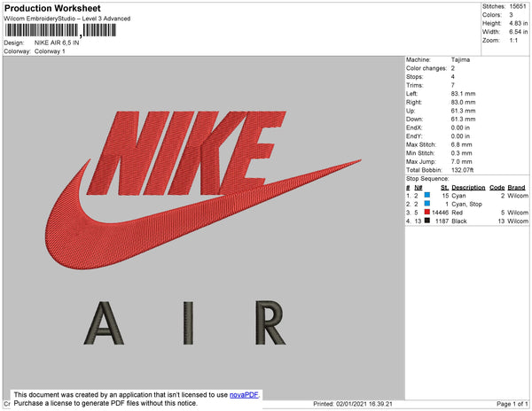Click the Code column header

pos(497,188)
